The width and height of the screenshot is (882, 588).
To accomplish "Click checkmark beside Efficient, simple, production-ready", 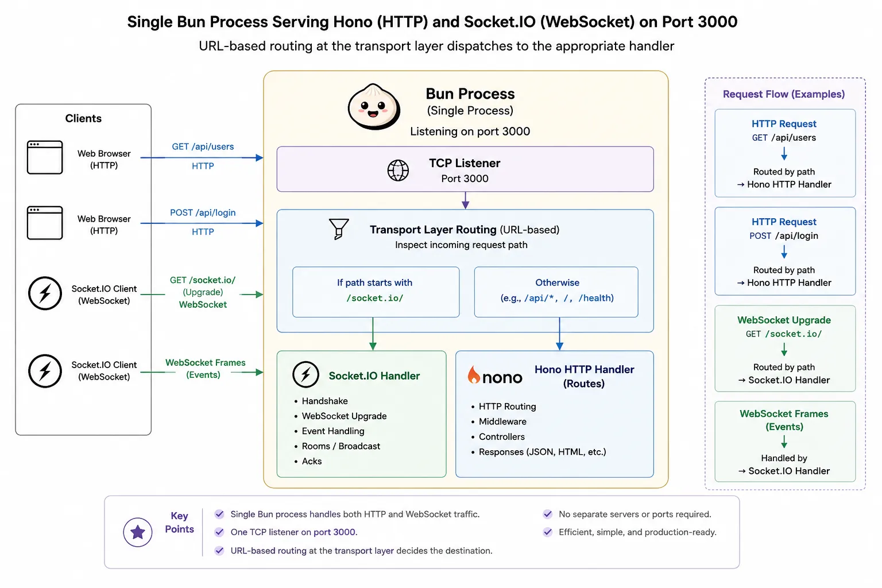I will (x=548, y=532).
